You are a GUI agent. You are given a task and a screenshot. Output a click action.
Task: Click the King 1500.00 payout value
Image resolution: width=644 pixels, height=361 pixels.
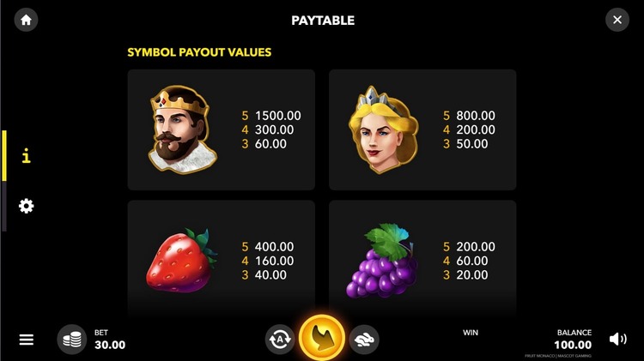click(x=278, y=116)
